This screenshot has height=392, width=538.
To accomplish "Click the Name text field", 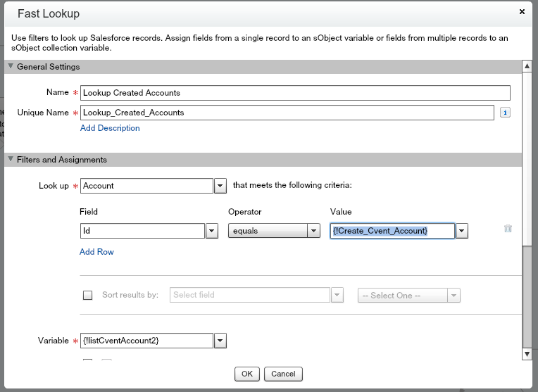I will [294, 93].
